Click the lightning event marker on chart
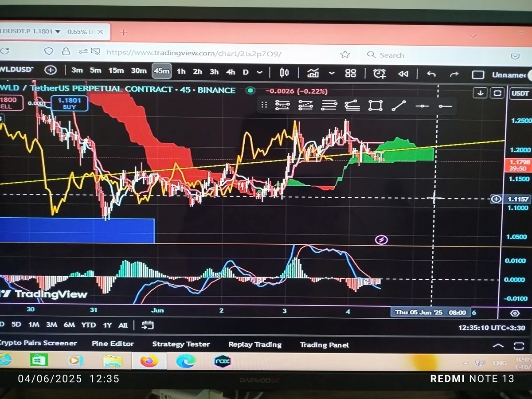 click(381, 240)
